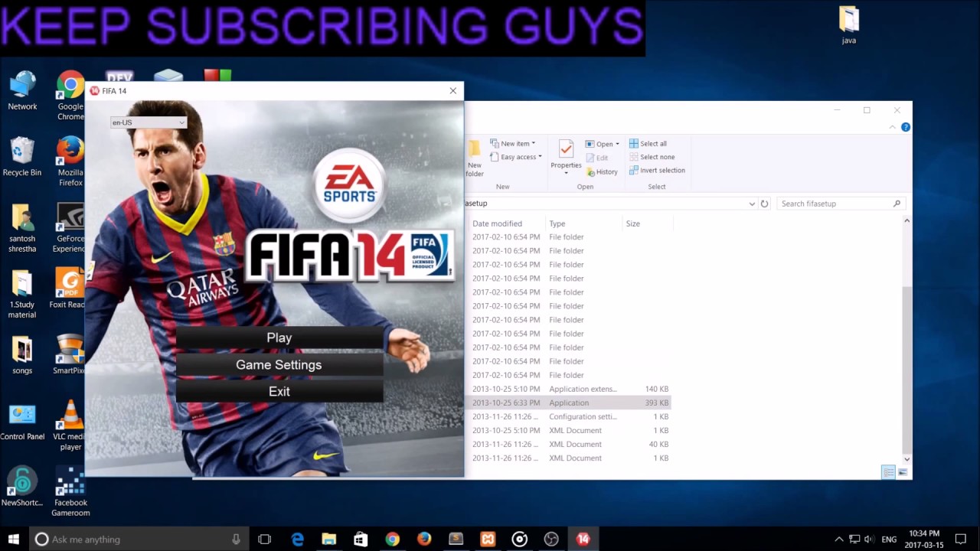This screenshot has height=551, width=980.
Task: Select the SmartPixel desktop shortcut
Action: [x=69, y=354]
